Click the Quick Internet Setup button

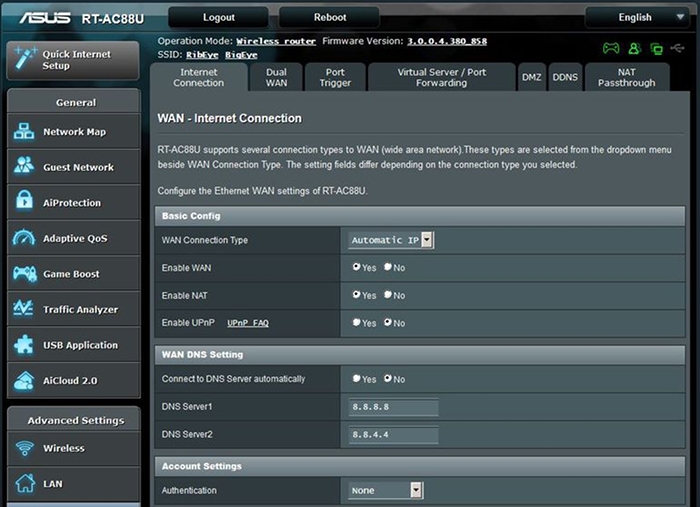[73, 60]
